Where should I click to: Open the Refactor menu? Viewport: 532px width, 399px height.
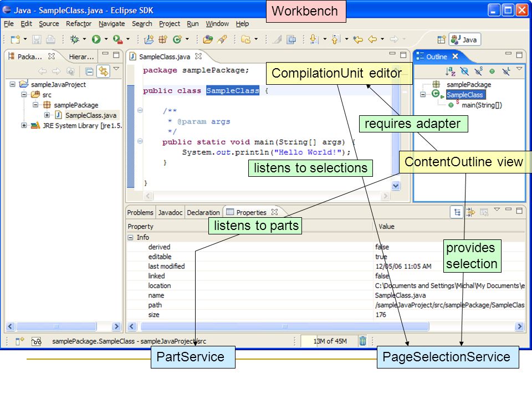pyautogui.click(x=79, y=24)
